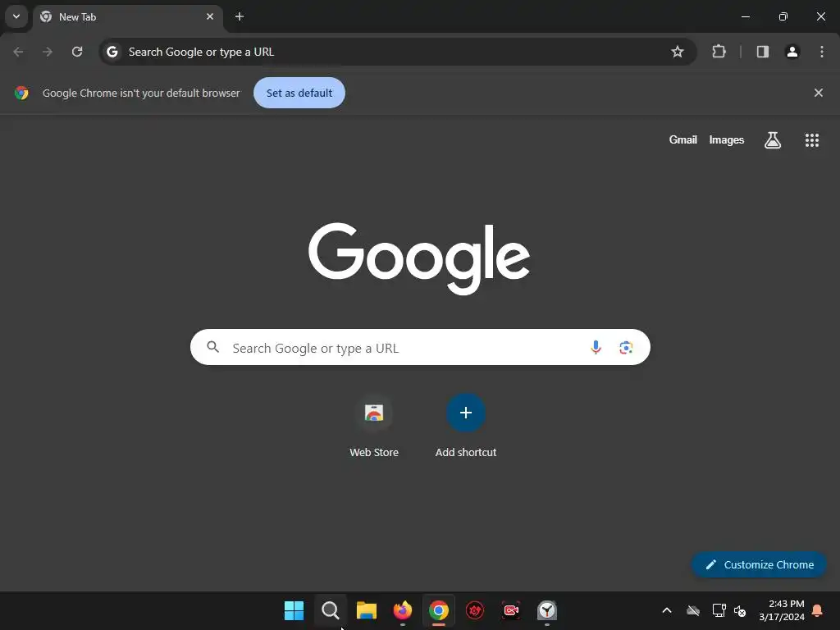Launch Firefox from the taskbar
Image resolution: width=840 pixels, height=630 pixels.
tap(402, 610)
